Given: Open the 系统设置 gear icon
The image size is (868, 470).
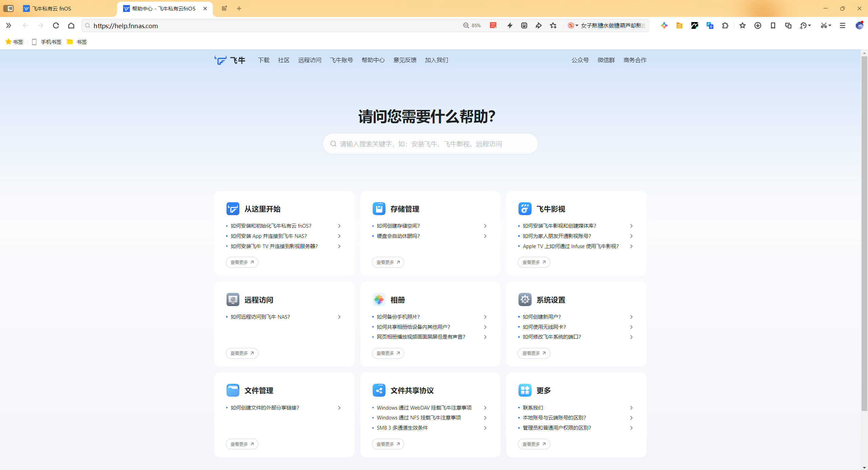Looking at the screenshot, I should click(x=525, y=300).
